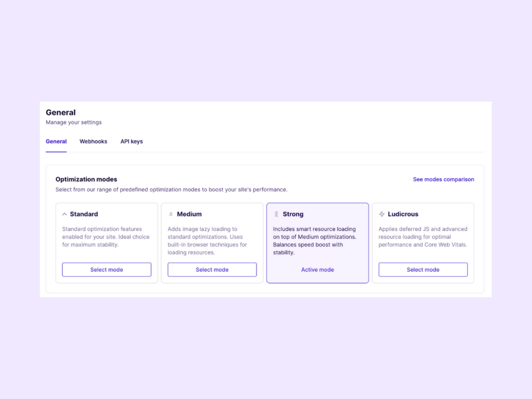
Task: Click the Strong card title
Action: (293, 214)
